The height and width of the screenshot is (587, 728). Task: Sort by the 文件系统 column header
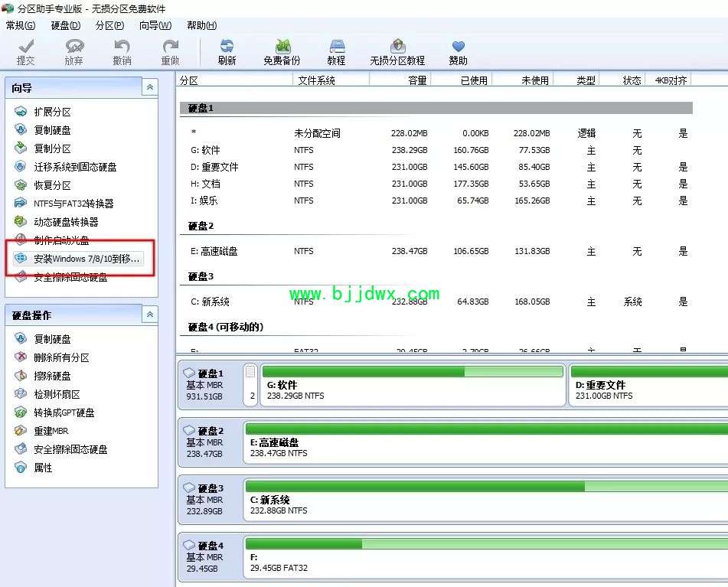[331, 80]
